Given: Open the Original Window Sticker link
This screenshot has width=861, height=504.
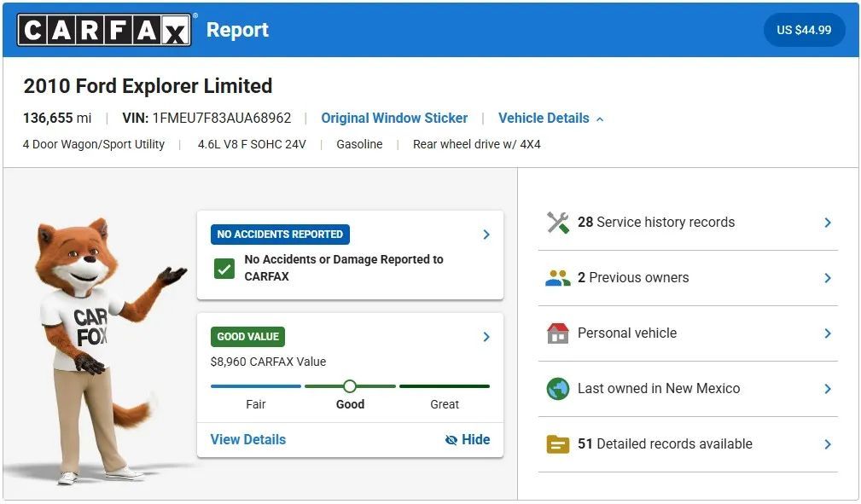Looking at the screenshot, I should [394, 119].
